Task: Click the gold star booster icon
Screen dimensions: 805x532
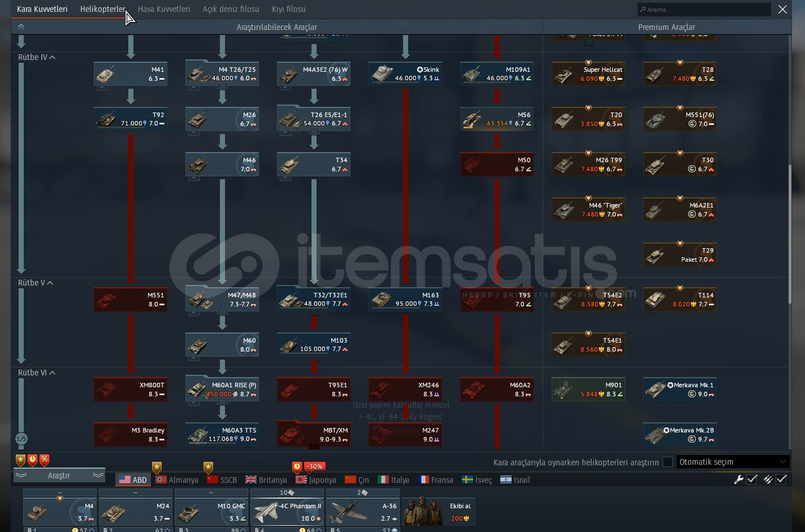Action: [x=21, y=460]
